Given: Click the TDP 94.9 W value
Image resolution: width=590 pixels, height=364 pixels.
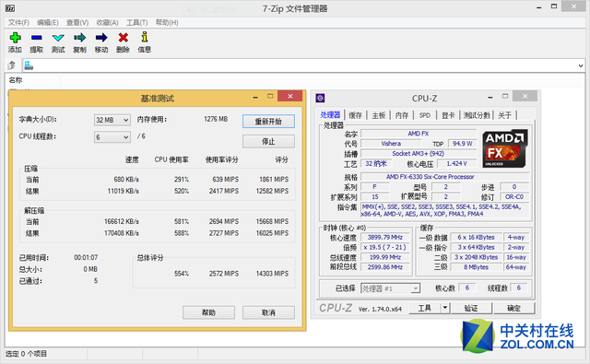Looking at the screenshot, I should click(462, 144).
